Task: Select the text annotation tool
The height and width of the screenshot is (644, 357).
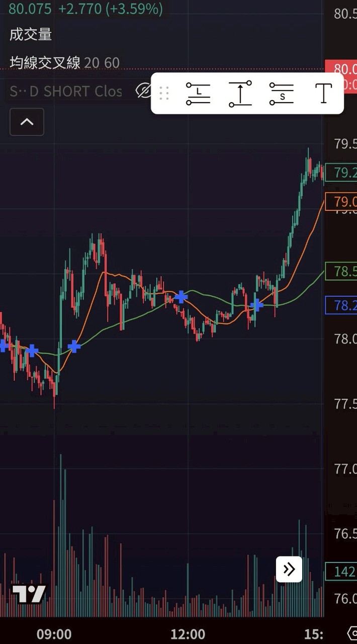Action: [323, 94]
